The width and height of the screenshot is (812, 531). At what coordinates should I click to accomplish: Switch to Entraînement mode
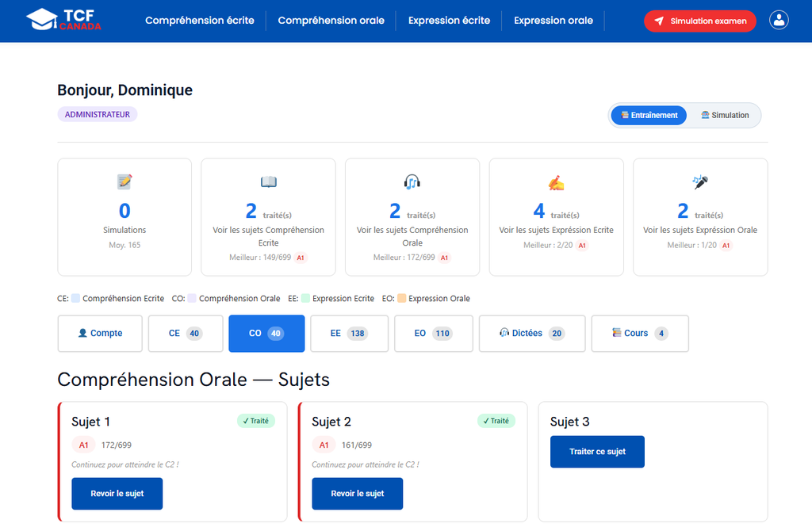point(649,115)
